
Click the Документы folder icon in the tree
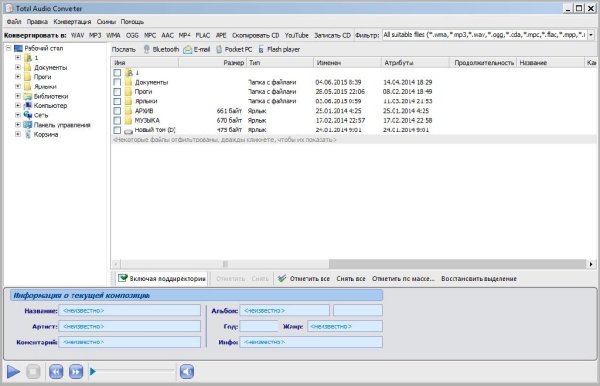pos(28,67)
